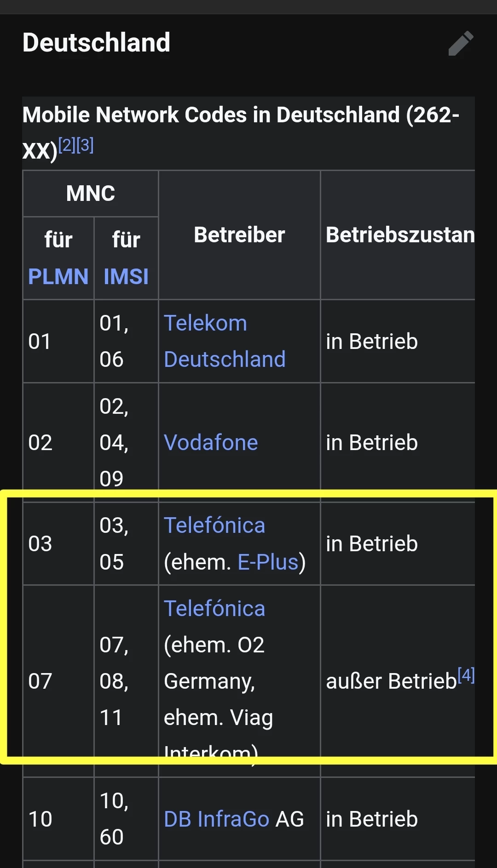Viewport: 497px width, 868px height.
Task: Open the Vodafone operator link
Action: (211, 442)
